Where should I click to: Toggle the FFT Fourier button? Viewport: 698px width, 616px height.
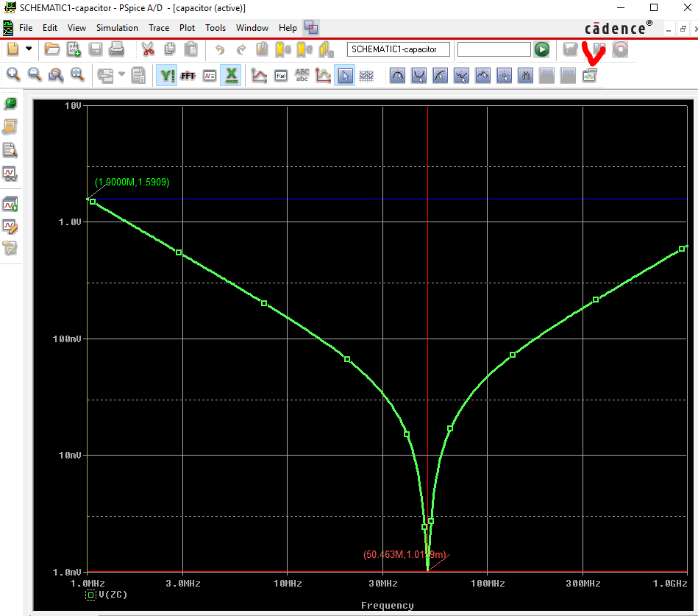[188, 75]
